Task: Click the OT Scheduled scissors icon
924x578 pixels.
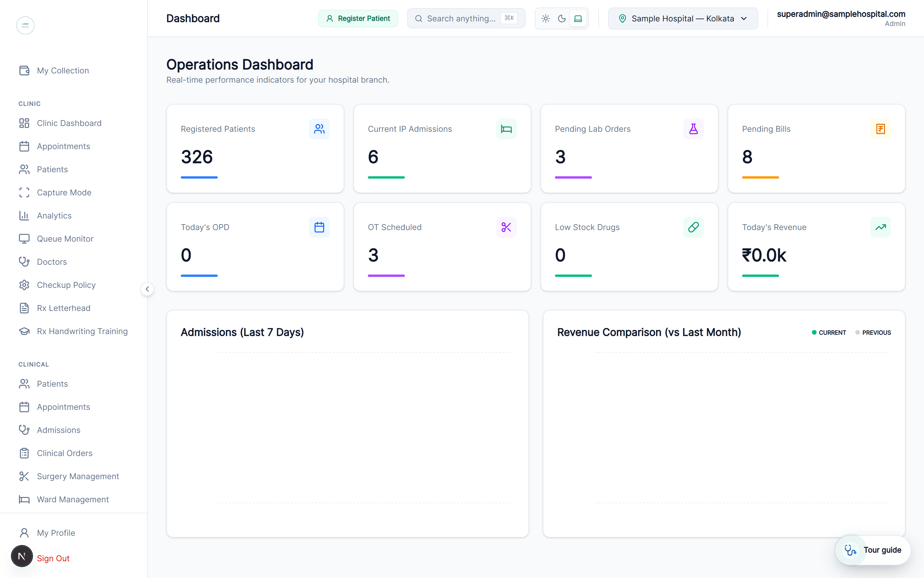Action: 506,227
